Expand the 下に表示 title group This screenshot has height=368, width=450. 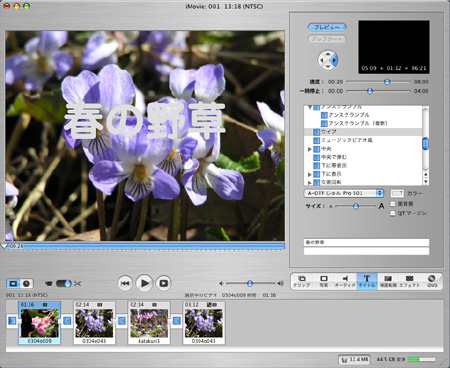point(310,174)
